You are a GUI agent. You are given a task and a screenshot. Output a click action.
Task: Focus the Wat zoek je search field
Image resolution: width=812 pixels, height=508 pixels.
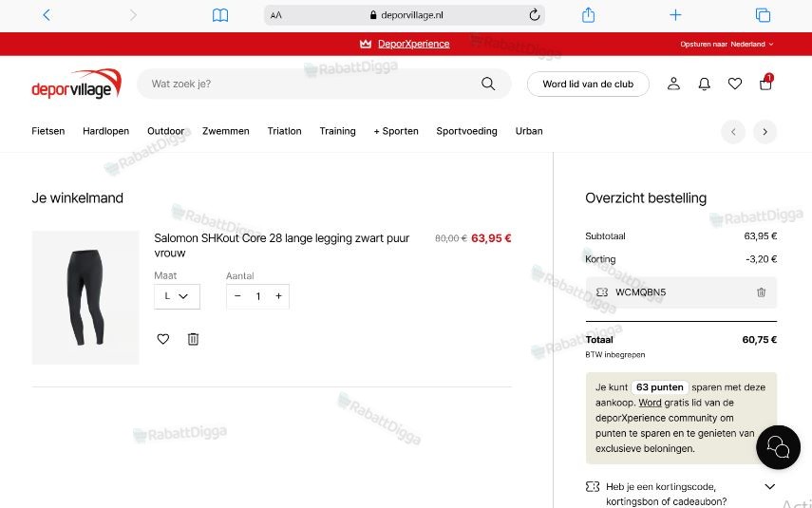[x=311, y=84]
